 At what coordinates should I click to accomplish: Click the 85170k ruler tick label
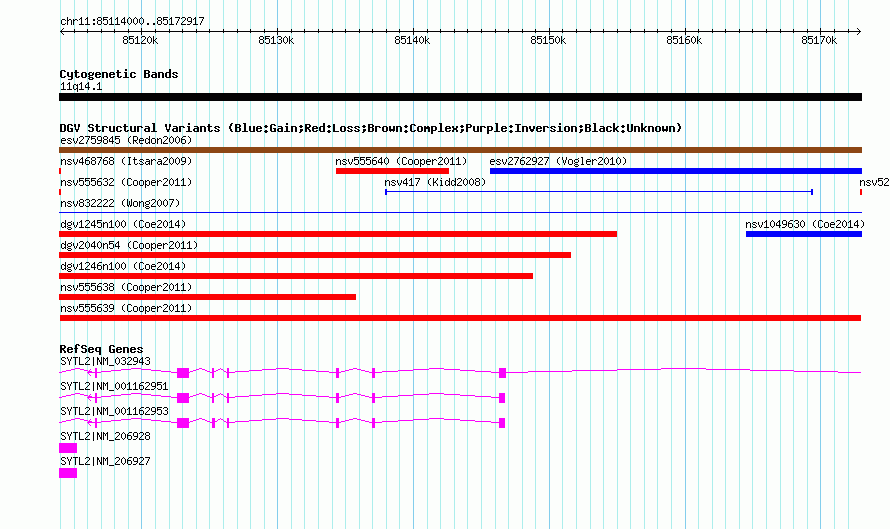[819, 40]
